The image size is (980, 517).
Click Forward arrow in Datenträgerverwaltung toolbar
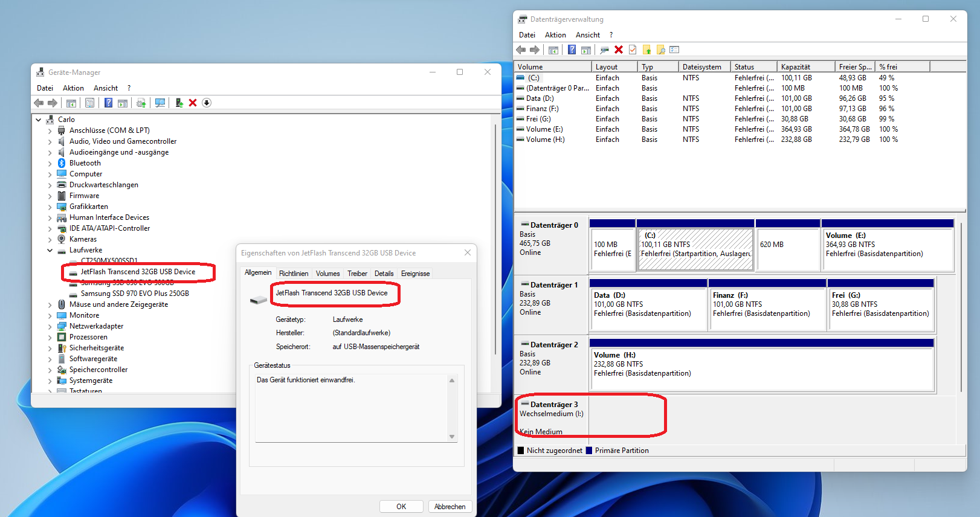535,50
